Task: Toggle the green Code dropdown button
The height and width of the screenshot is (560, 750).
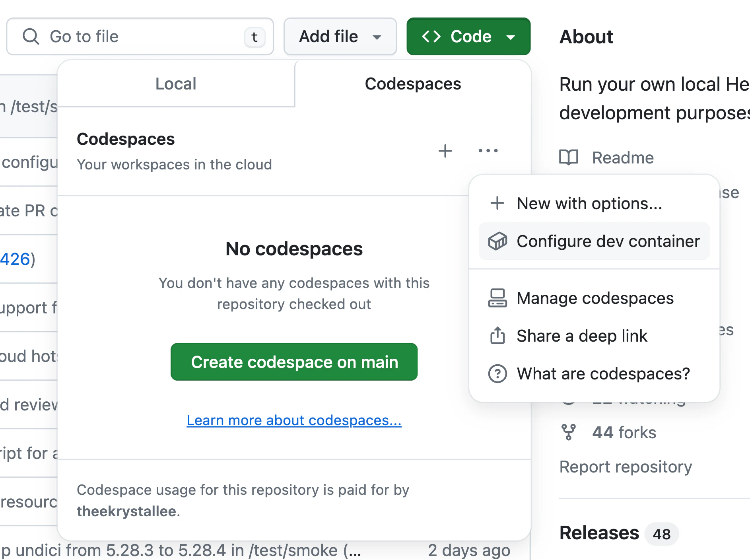Action: [468, 36]
